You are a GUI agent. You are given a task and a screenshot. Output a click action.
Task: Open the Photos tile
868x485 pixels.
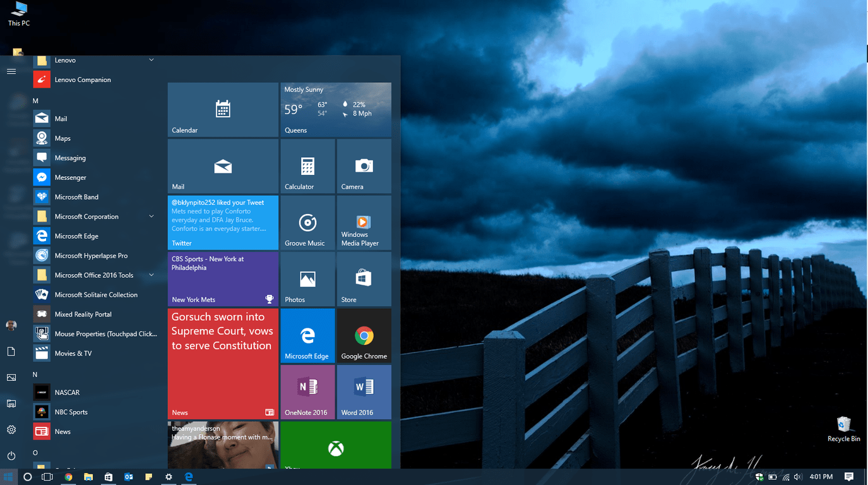307,279
